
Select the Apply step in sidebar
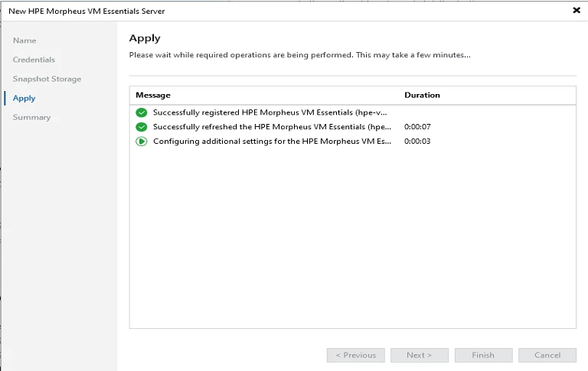tap(24, 98)
